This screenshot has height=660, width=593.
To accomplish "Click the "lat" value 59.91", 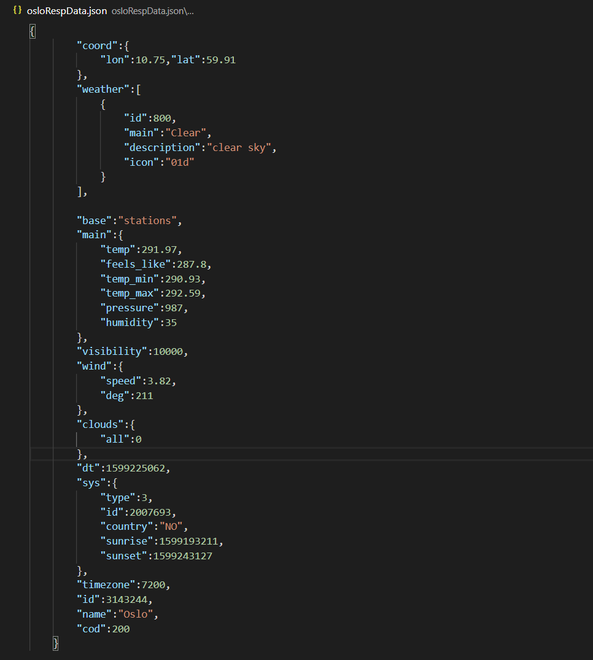I will [x=221, y=60].
